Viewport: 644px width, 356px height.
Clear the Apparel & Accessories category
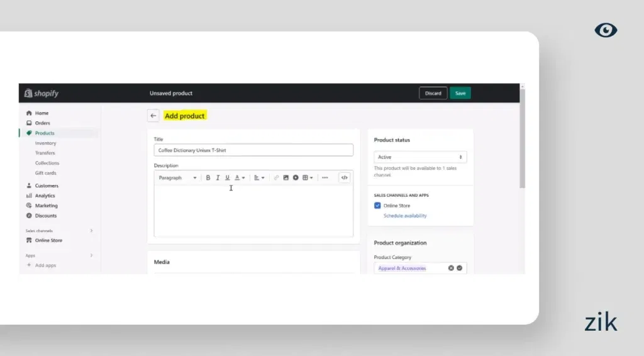[x=451, y=268]
